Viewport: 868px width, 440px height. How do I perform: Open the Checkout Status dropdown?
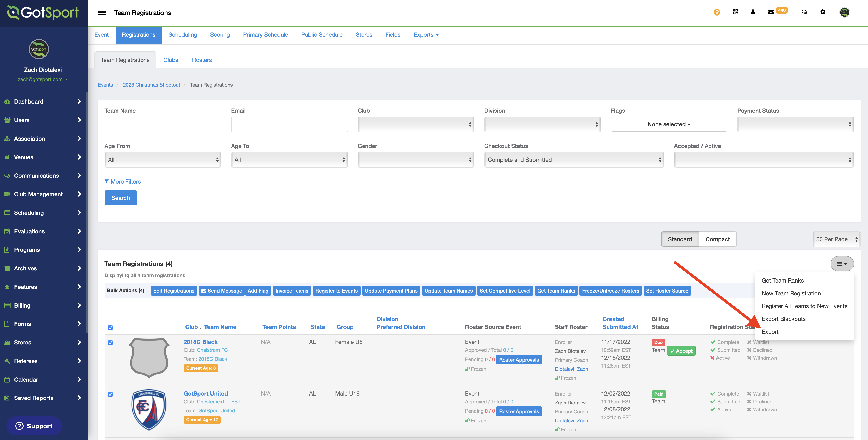pos(574,160)
